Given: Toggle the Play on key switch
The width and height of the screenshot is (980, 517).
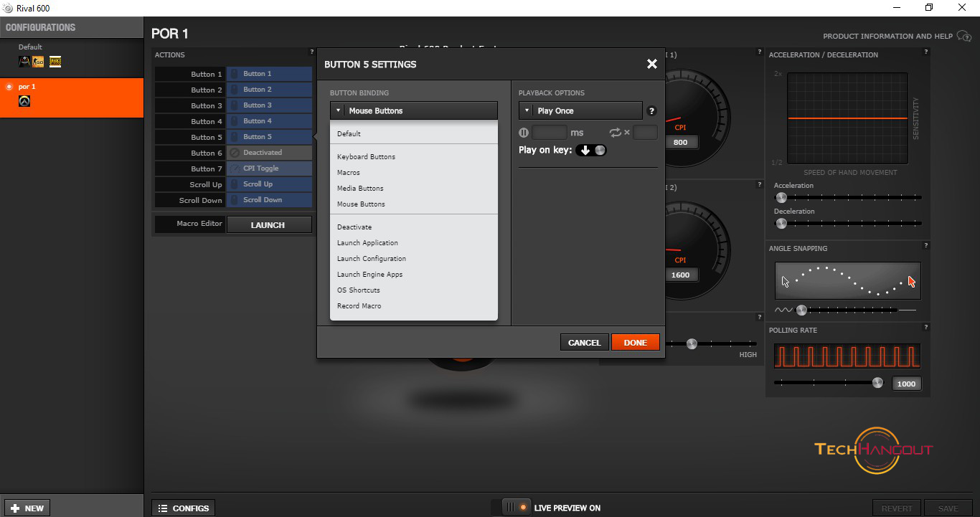Looking at the screenshot, I should point(591,150).
